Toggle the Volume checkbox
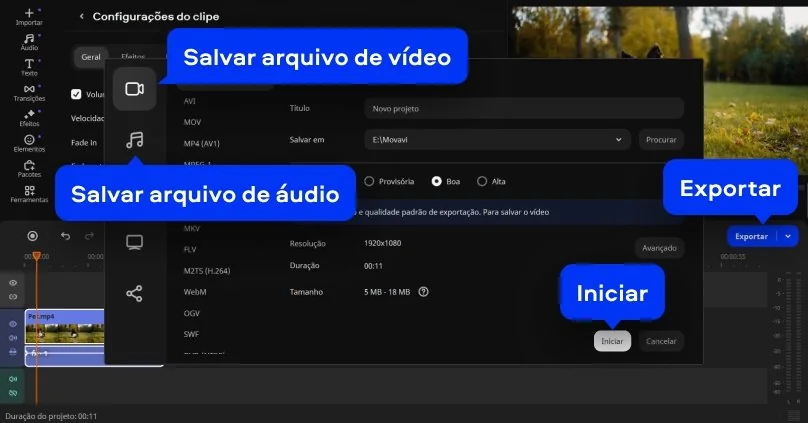Viewport: 808px width, 423px height. 76,94
